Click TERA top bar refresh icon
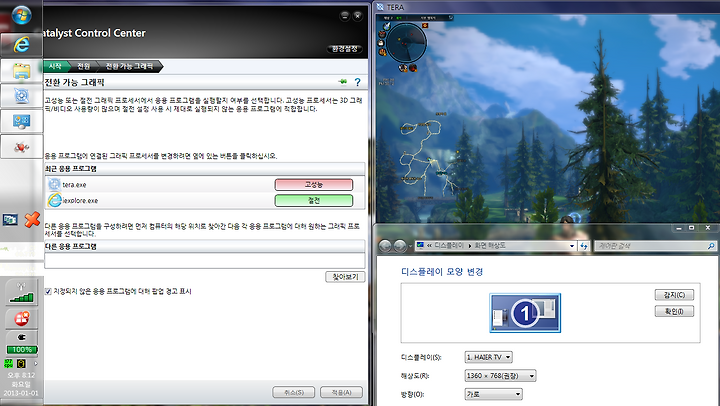Image resolution: width=720 pixels, height=406 pixels. click(x=451, y=17)
